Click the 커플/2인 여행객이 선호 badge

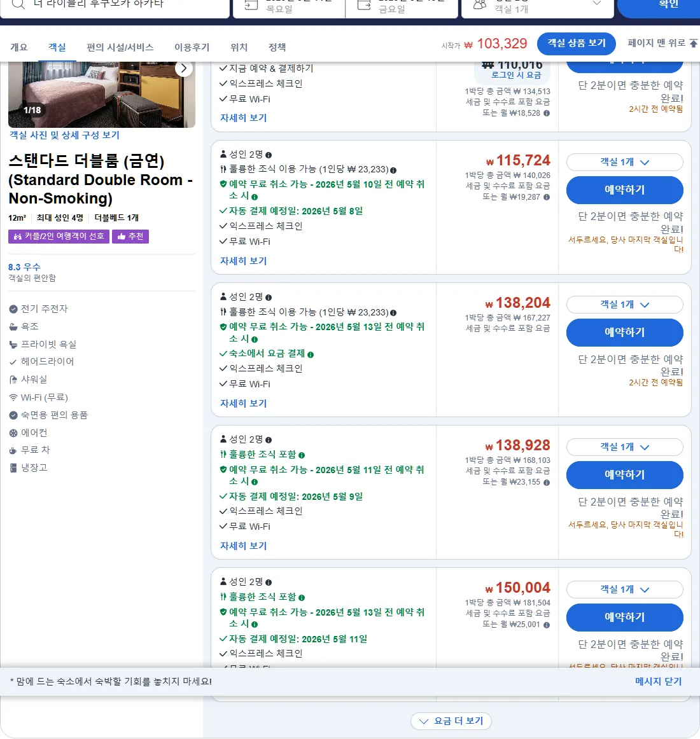click(59, 236)
